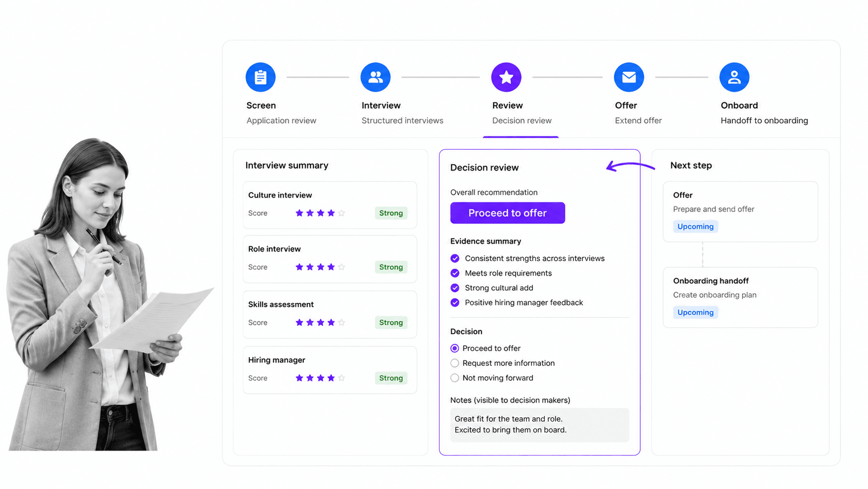The width and height of the screenshot is (868, 489).
Task: Click checkmark beside Meets role requirements
Action: 455,273
